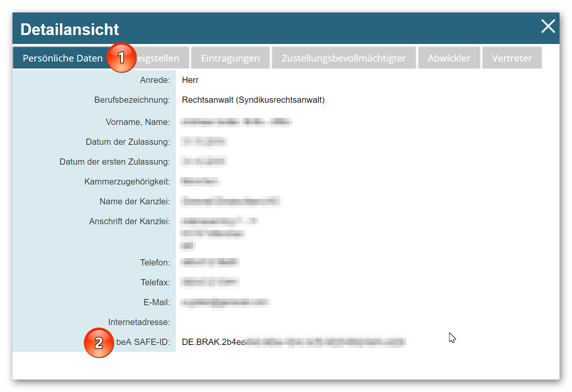Click the Anrede value 'Herr'

(x=190, y=80)
